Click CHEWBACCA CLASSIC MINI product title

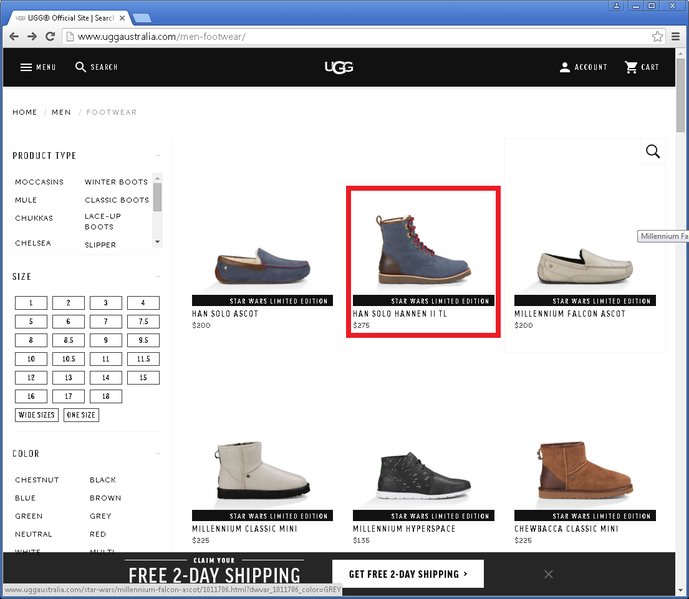566,529
